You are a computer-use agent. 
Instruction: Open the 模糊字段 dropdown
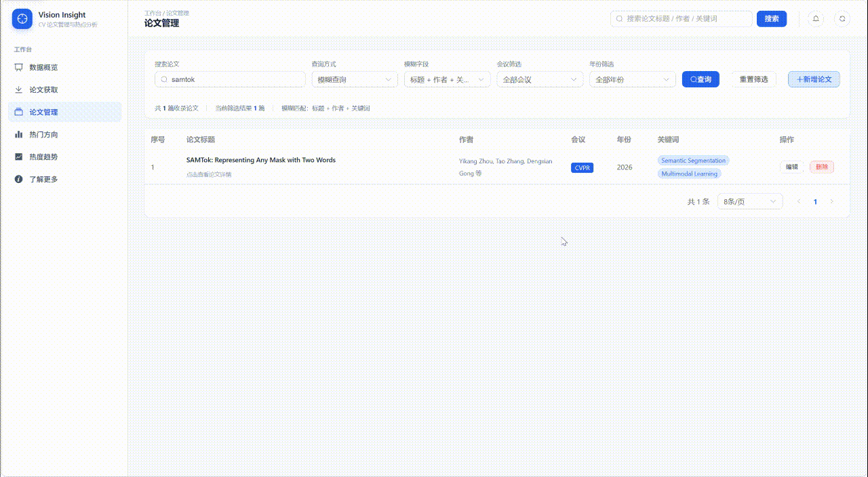[x=448, y=79]
